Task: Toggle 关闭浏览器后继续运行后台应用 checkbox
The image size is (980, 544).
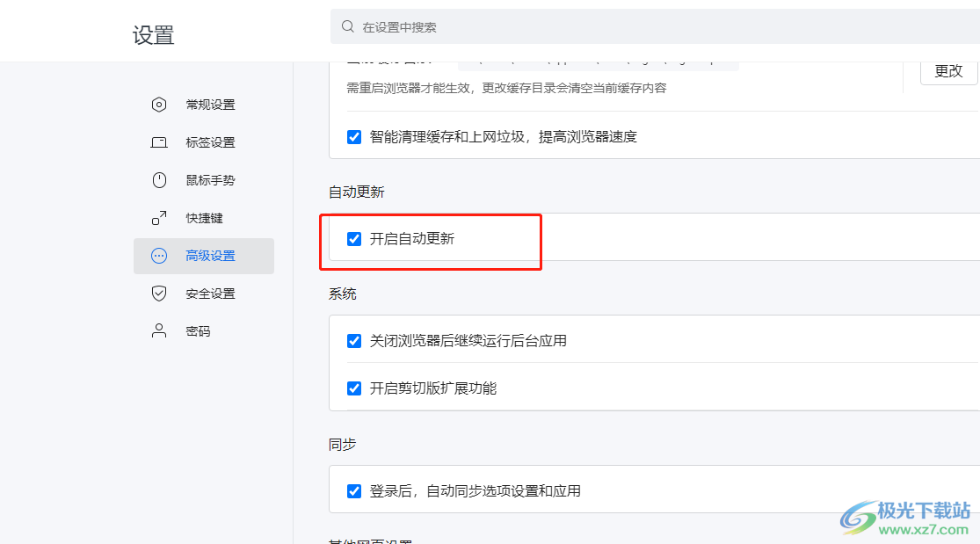Action: tap(354, 340)
